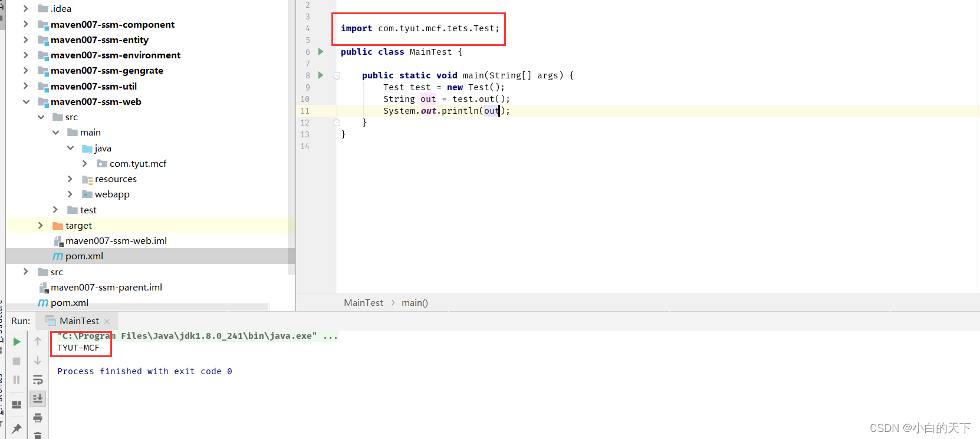Expand maven007-ssm-gengrate module
This screenshot has width=980, height=439.
tap(25, 70)
